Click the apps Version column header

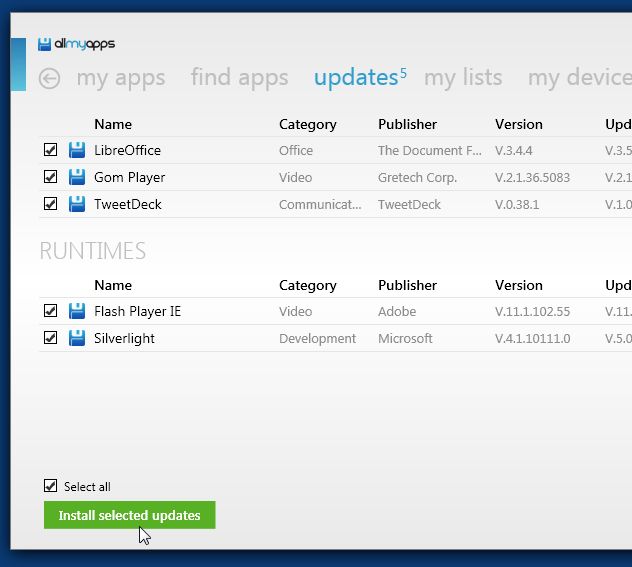pos(519,125)
